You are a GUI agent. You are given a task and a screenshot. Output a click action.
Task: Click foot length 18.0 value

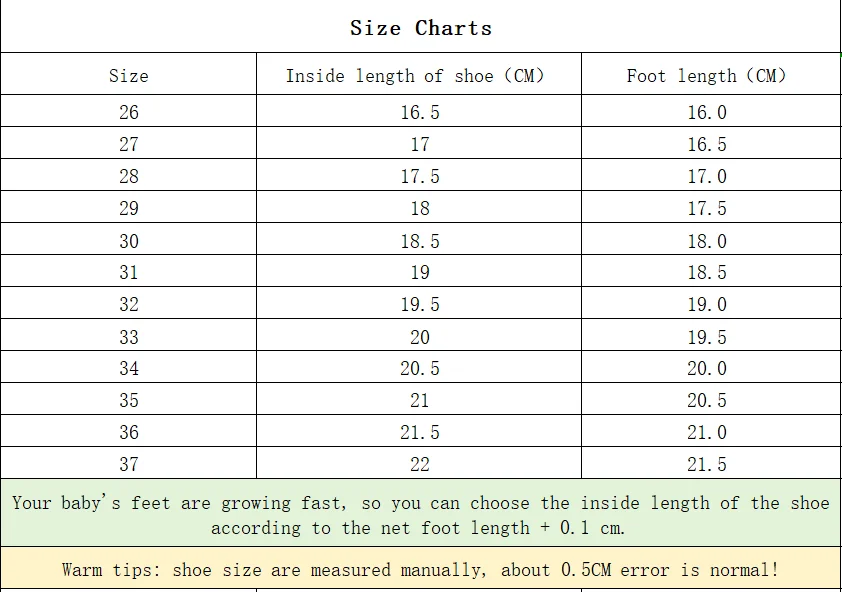tap(707, 241)
